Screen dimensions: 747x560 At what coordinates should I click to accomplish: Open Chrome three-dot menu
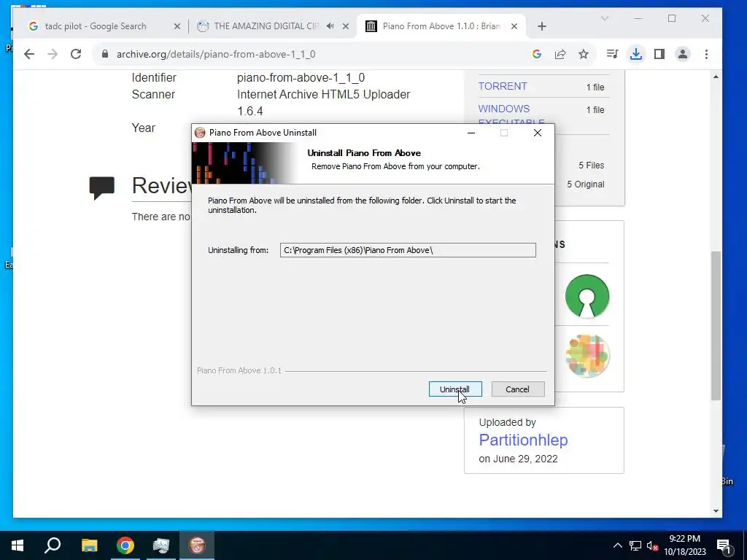[x=706, y=54]
